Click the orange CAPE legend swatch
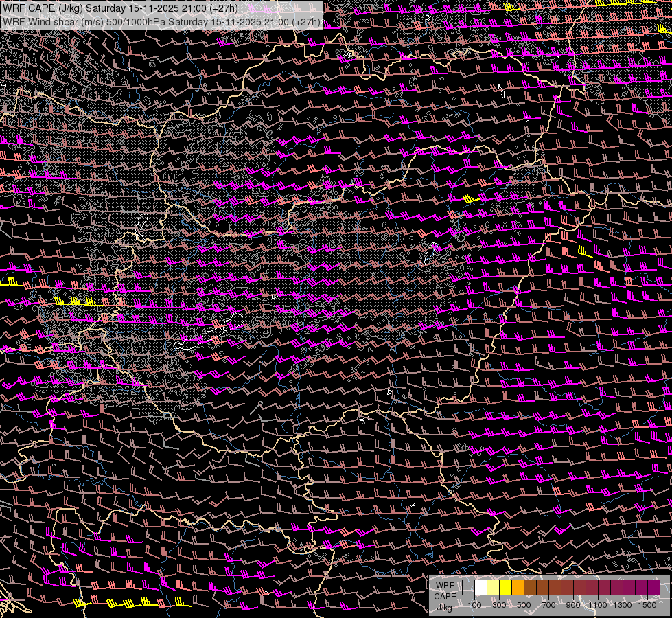The height and width of the screenshot is (618, 672). click(x=518, y=587)
